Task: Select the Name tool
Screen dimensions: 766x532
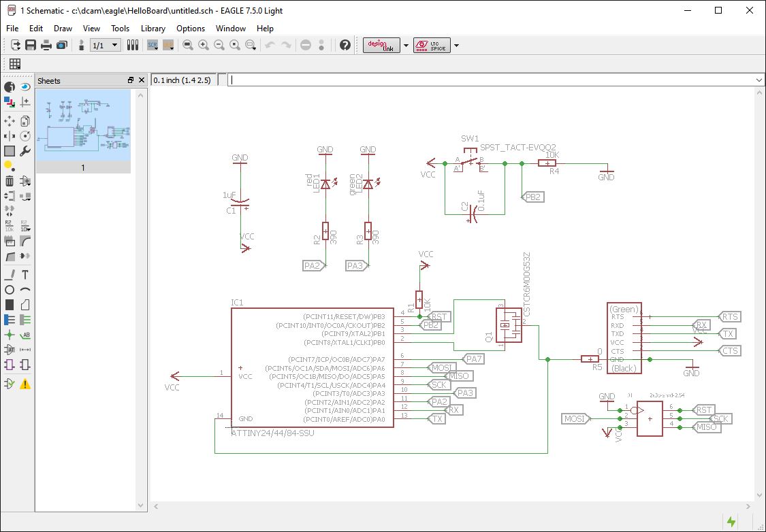Action: [10, 225]
